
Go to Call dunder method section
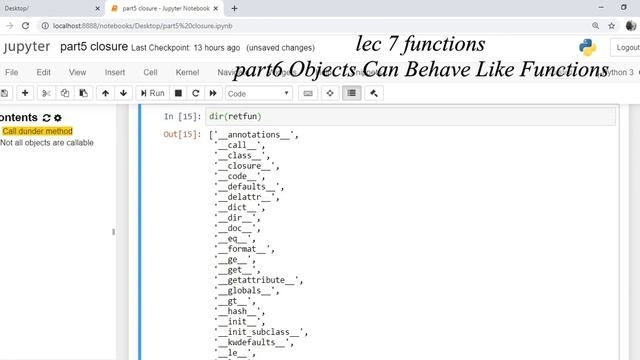[37, 131]
